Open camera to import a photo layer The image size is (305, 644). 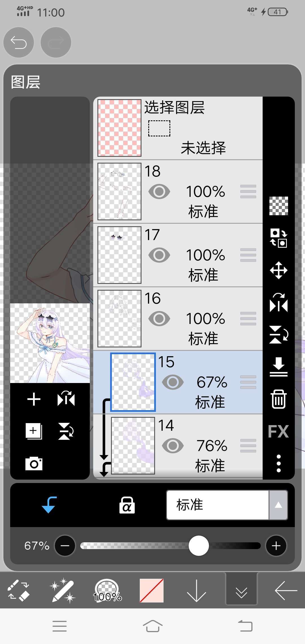point(34,464)
